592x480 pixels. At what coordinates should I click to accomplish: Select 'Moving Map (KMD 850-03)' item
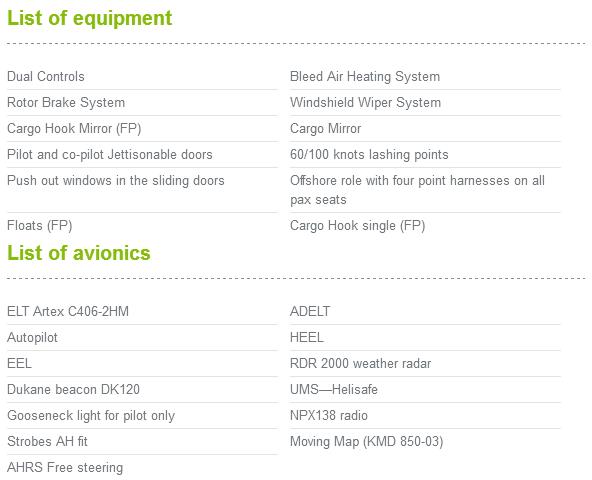click(x=366, y=442)
